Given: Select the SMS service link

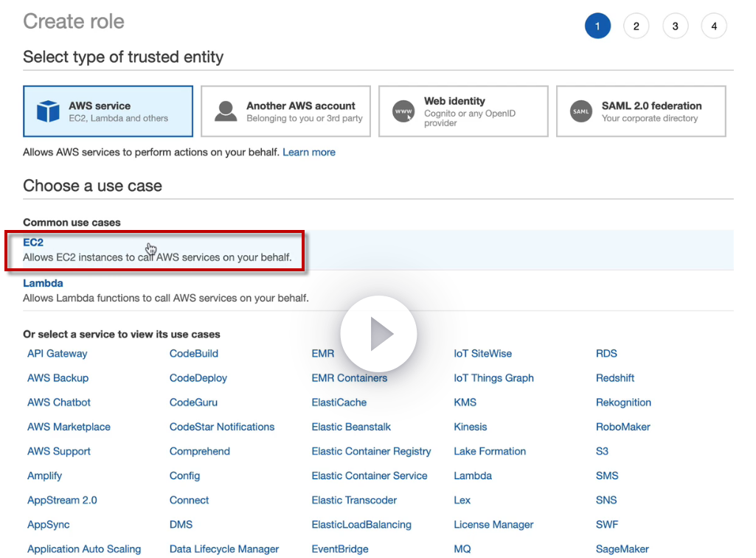Looking at the screenshot, I should pyautogui.click(x=607, y=475).
